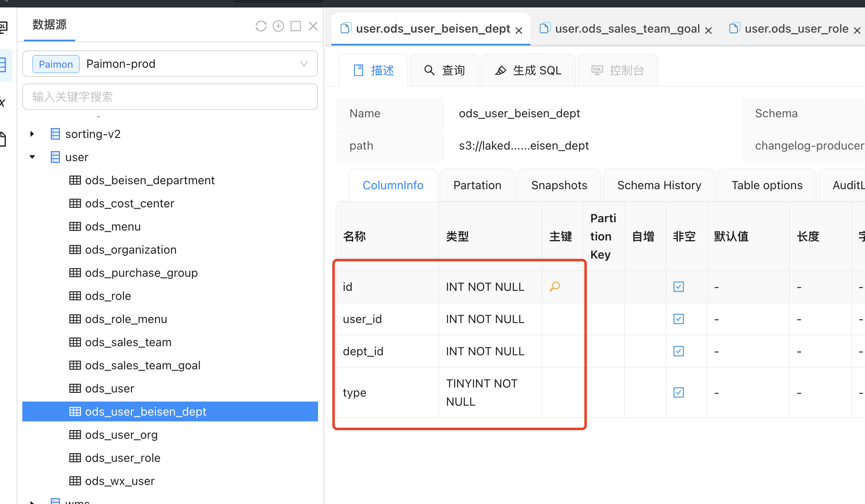Open the Schema History tab
This screenshot has height=504, width=865.
pyautogui.click(x=659, y=185)
